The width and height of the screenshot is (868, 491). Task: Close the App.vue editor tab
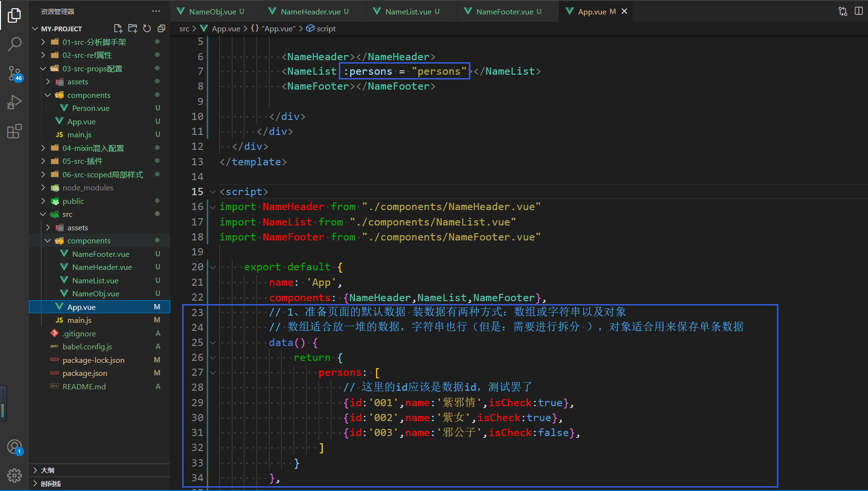625,11
